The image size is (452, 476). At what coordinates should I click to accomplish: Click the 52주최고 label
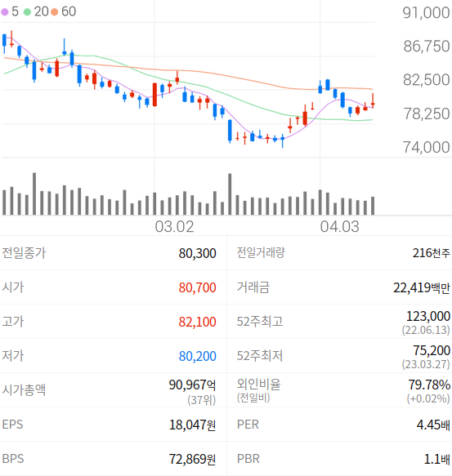[260, 322]
